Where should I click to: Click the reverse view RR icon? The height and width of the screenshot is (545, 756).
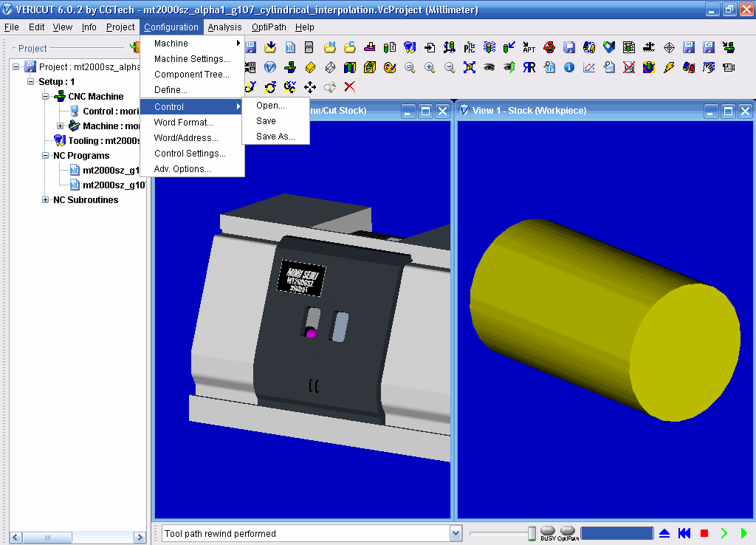coord(529,67)
